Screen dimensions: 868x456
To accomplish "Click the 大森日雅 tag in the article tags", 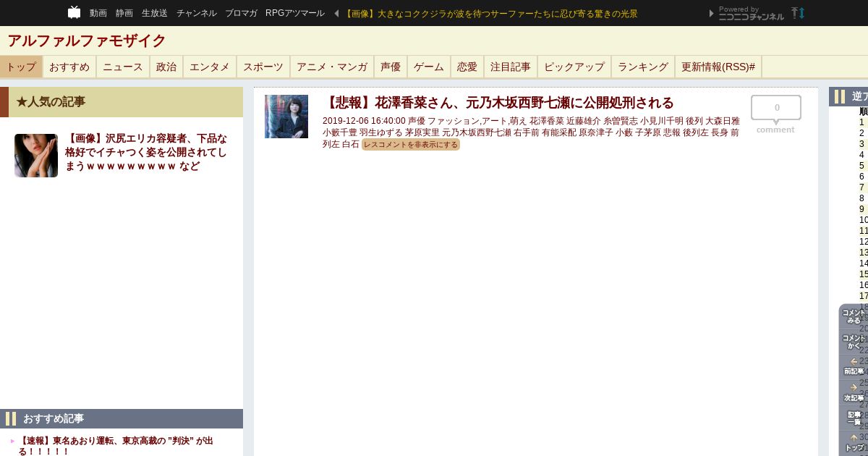I will [723, 121].
